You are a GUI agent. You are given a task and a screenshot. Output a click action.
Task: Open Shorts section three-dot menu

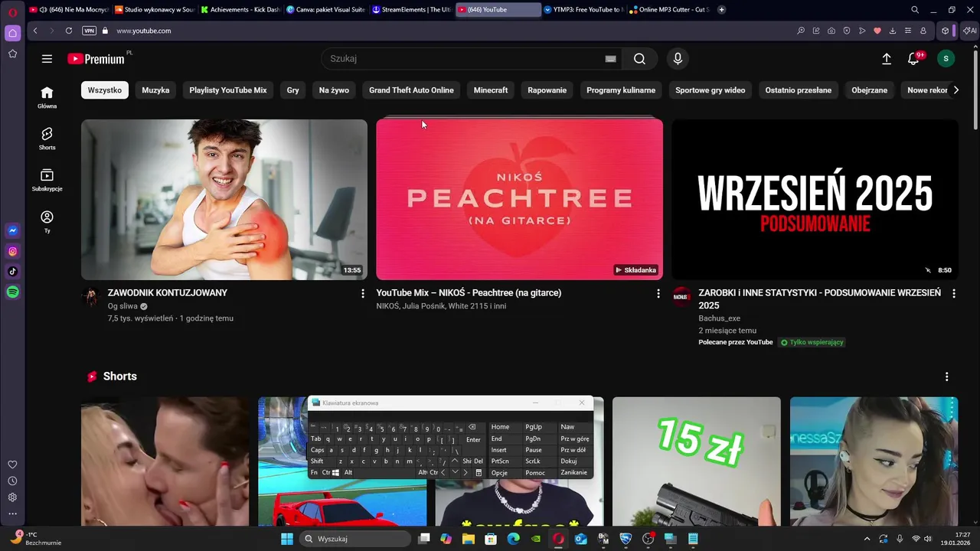[946, 377]
